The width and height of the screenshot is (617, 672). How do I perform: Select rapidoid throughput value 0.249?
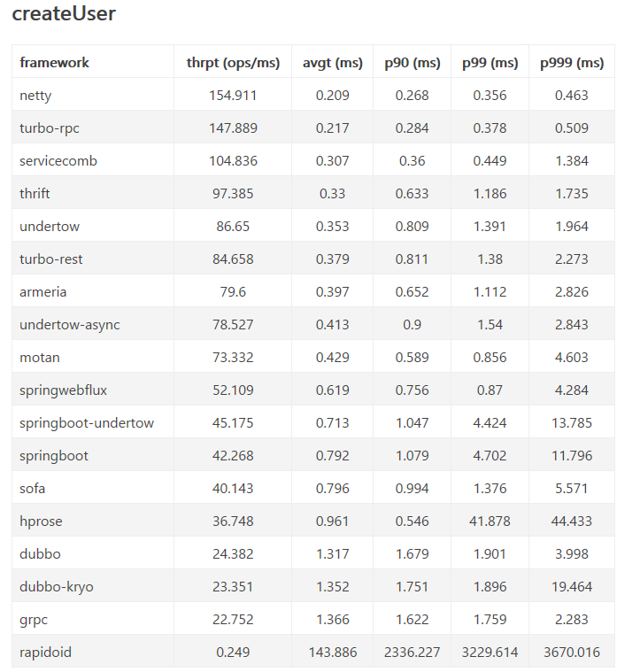(x=233, y=653)
